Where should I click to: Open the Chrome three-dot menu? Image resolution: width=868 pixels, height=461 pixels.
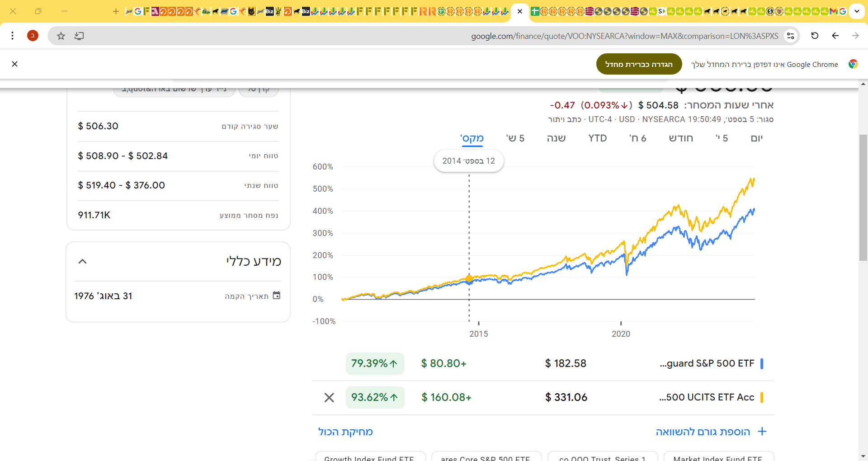13,36
